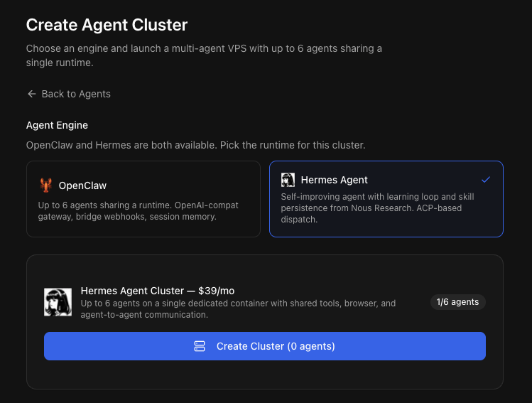The image size is (532, 403).
Task: Click the OpenClaw lobster icon
Action: [x=45, y=186]
